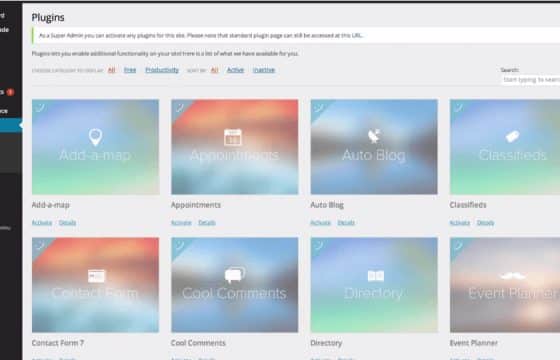560x360 pixels.
Task: Click the Auto Blog satellite icon
Action: pos(374,136)
